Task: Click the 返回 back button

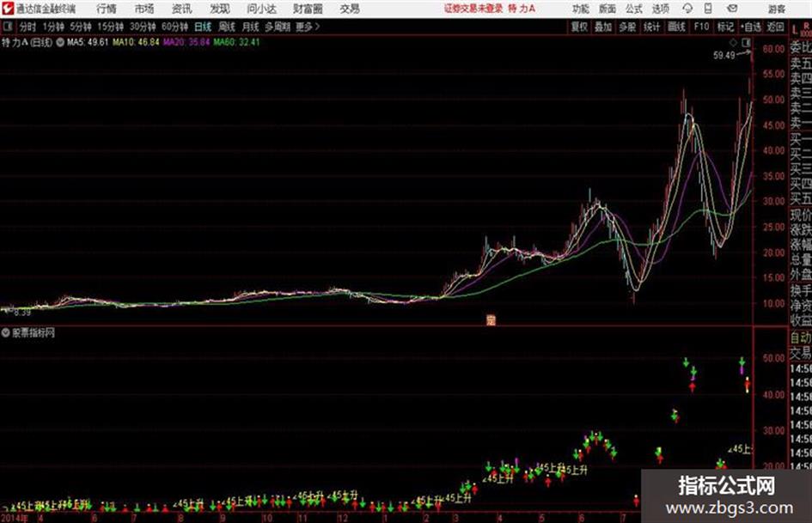Action: point(775,27)
